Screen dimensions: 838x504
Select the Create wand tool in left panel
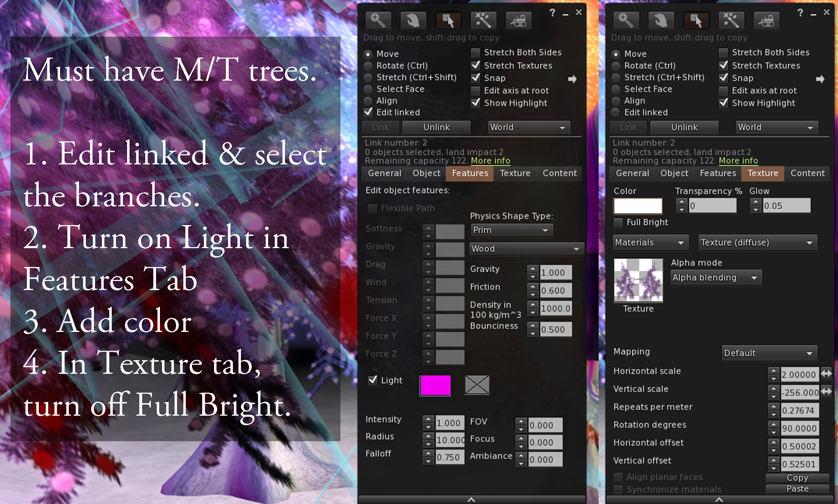click(x=484, y=20)
